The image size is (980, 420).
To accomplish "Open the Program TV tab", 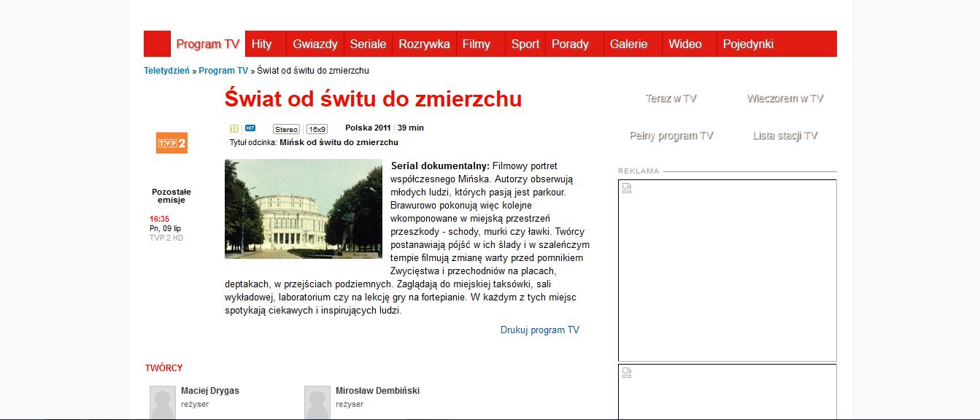I will [x=208, y=44].
